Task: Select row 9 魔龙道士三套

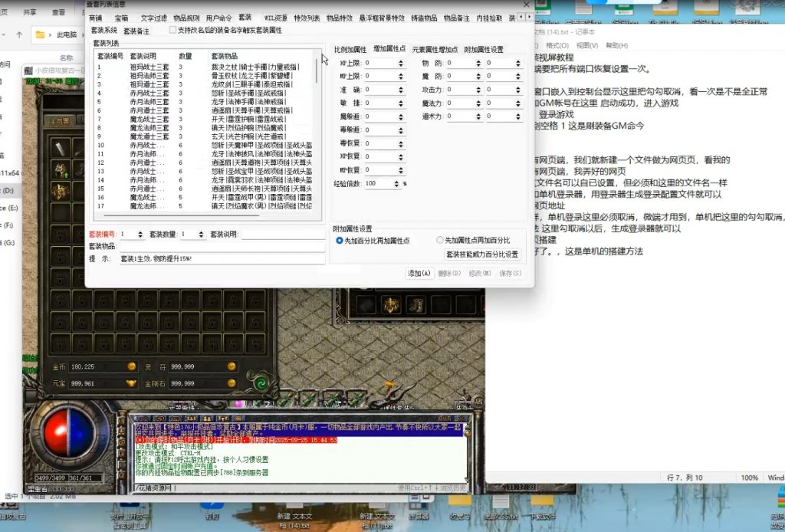Action: [205, 136]
